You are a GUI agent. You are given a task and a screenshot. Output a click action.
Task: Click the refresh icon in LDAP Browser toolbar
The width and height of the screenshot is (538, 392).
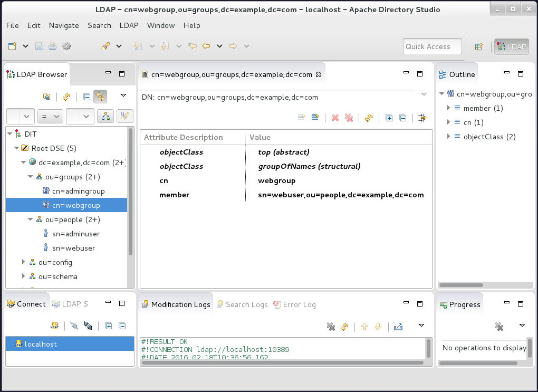[66, 97]
